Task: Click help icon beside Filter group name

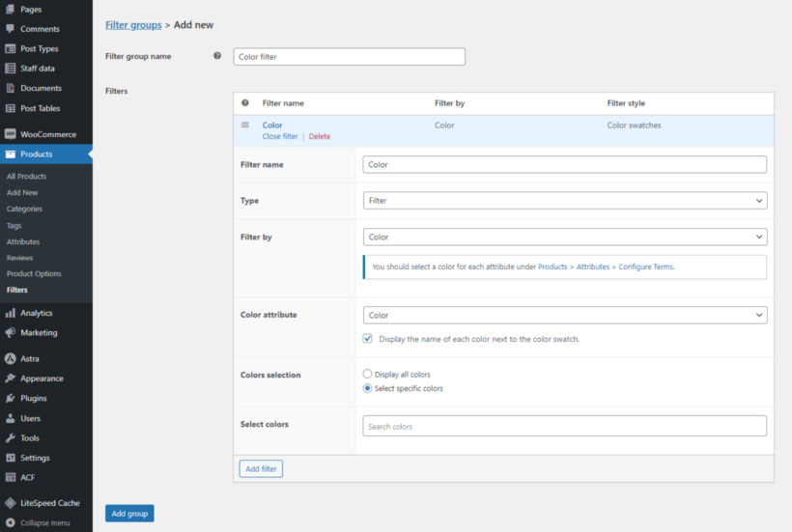Action: [217, 56]
